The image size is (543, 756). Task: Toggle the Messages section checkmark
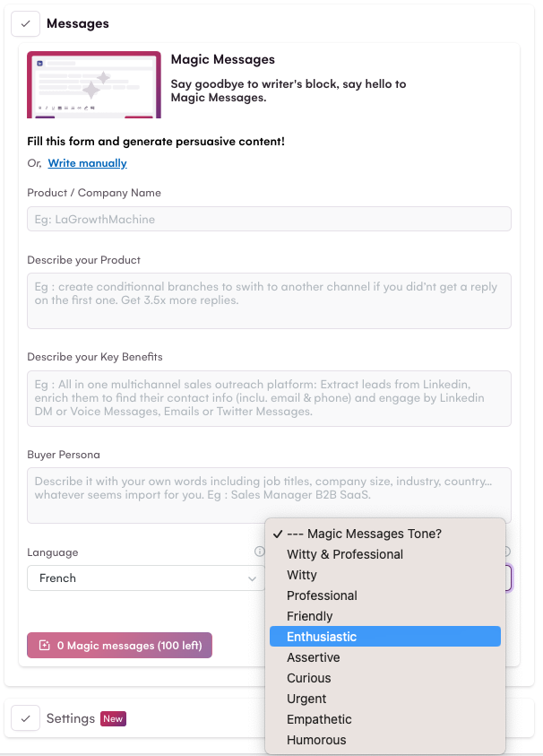(25, 23)
